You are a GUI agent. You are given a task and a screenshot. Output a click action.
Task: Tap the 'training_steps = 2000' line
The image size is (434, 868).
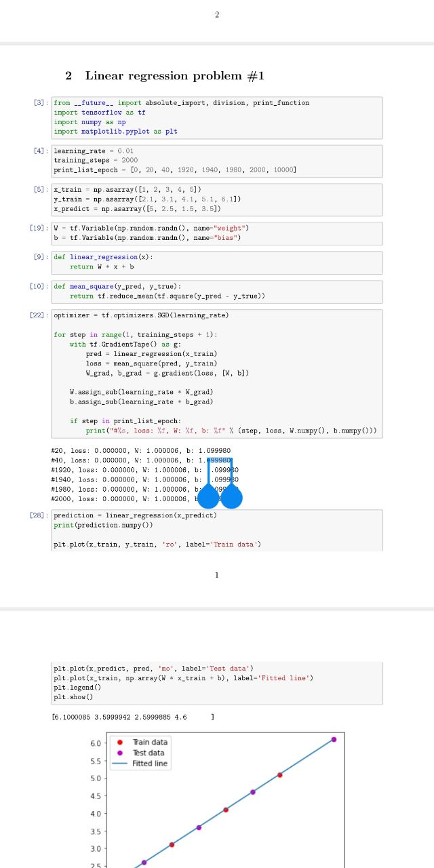(x=96, y=160)
